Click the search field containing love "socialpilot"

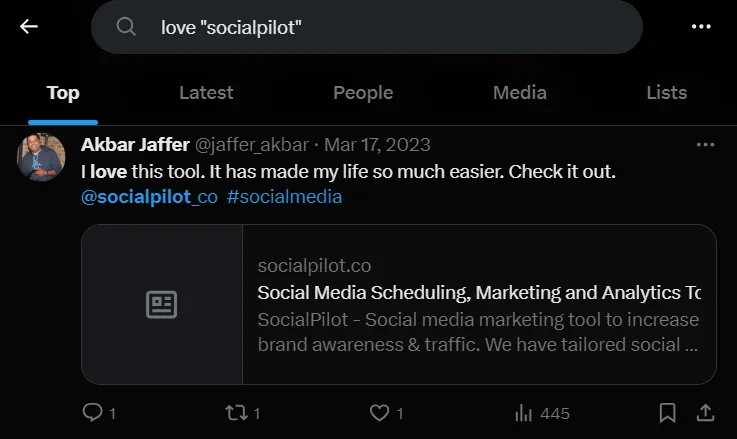(380, 27)
